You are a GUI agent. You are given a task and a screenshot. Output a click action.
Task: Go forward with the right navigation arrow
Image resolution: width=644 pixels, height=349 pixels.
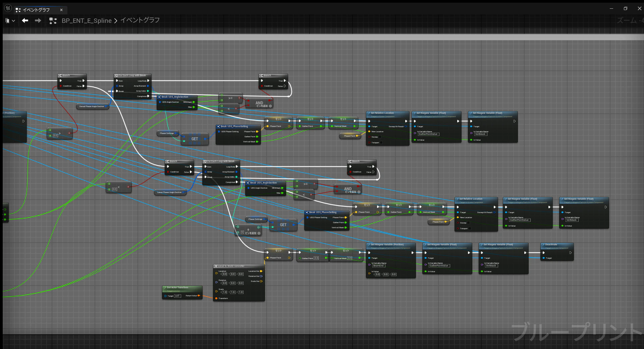point(38,20)
